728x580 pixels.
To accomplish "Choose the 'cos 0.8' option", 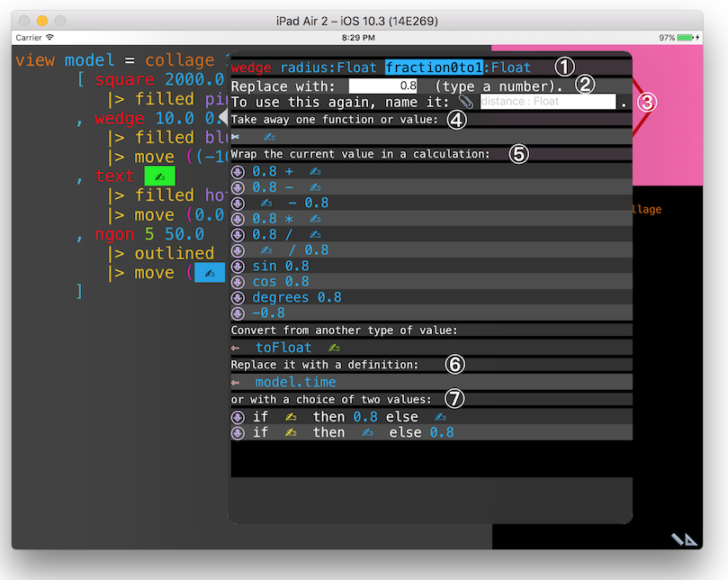I will [x=432, y=282].
